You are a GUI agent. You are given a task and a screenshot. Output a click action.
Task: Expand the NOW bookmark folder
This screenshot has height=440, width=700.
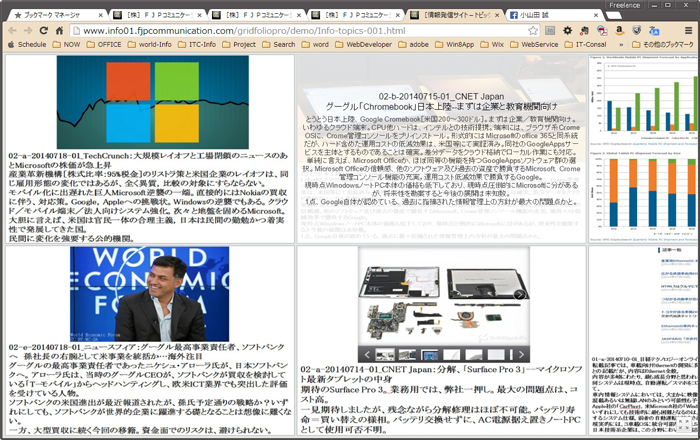67,44
